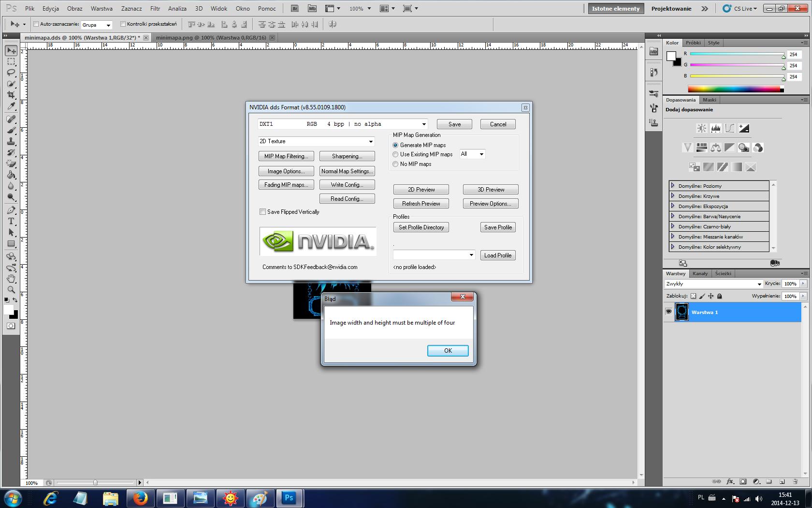812x508 pixels.
Task: Click OK in Błąd error dialog
Action: click(448, 351)
